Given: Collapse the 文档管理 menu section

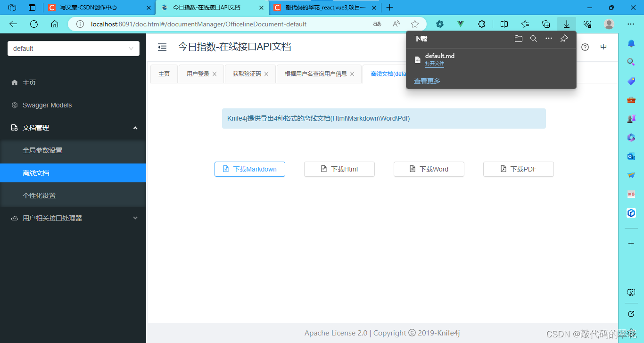Looking at the screenshot, I should tap(73, 128).
